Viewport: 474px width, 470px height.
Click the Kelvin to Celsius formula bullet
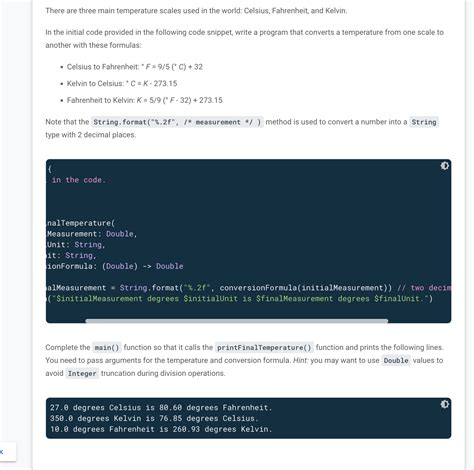(x=122, y=83)
